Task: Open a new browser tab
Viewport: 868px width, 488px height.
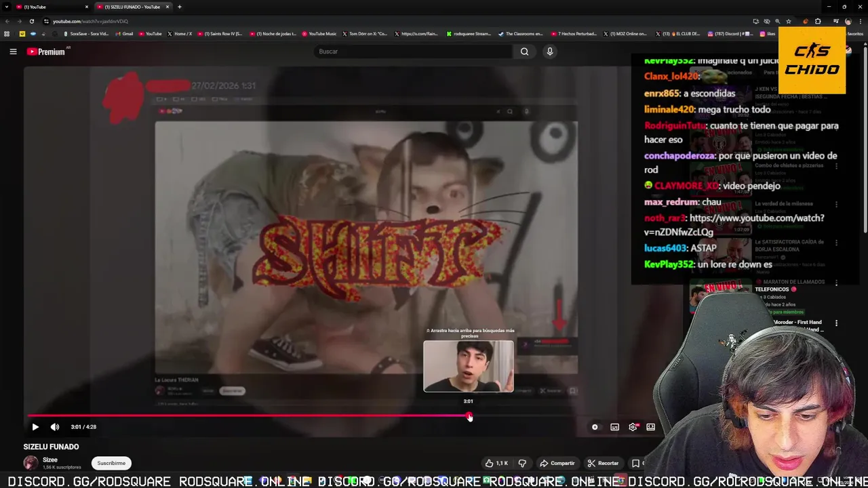Action: [179, 7]
